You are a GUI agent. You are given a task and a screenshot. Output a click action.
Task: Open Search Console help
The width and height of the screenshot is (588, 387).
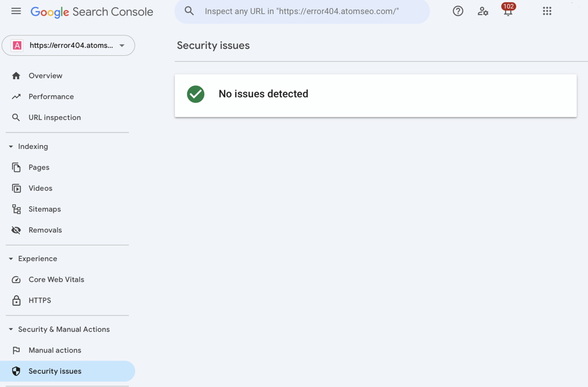458,10
